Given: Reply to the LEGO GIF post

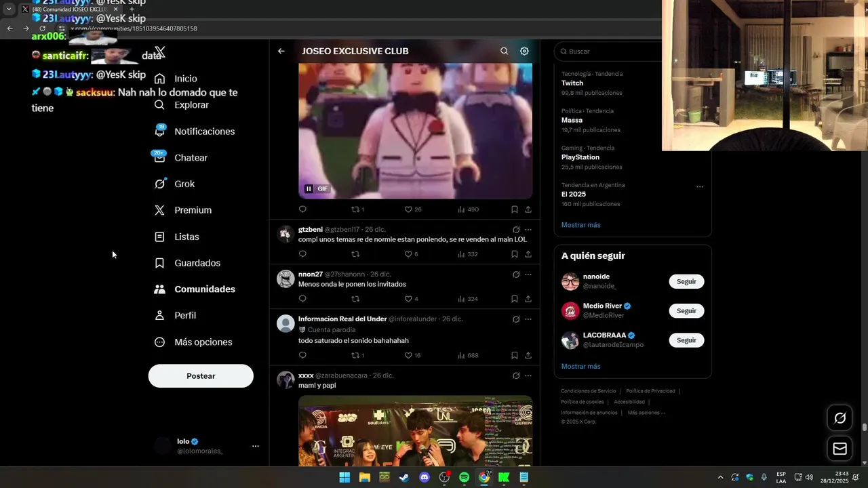Looking at the screenshot, I should point(302,209).
